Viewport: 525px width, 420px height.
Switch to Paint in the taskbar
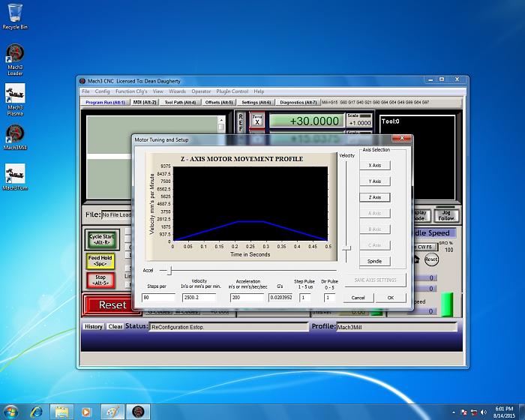[x=112, y=412]
